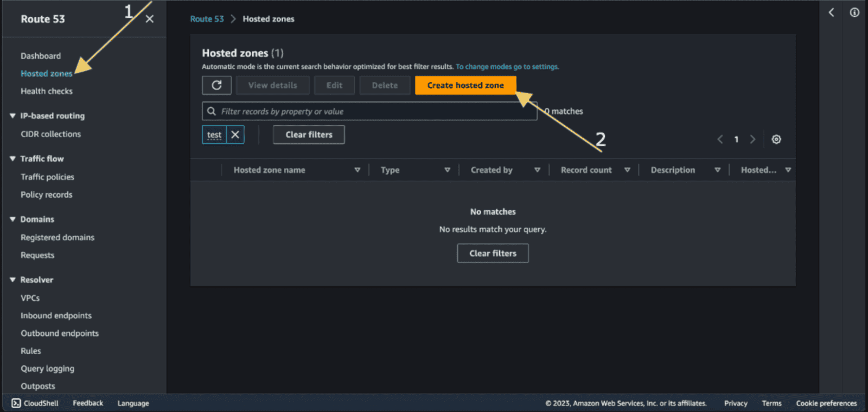The image size is (868, 412).
Task: Go to next results page
Action: 752,139
